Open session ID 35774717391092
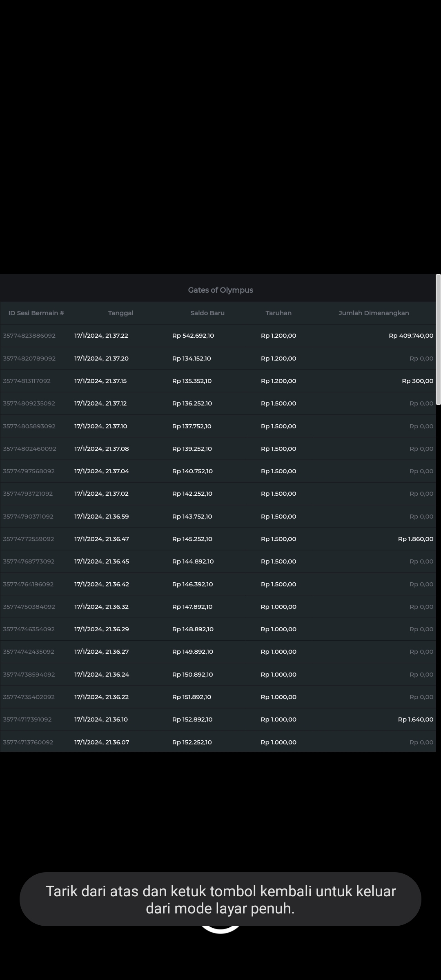441x980 pixels. 27,719
